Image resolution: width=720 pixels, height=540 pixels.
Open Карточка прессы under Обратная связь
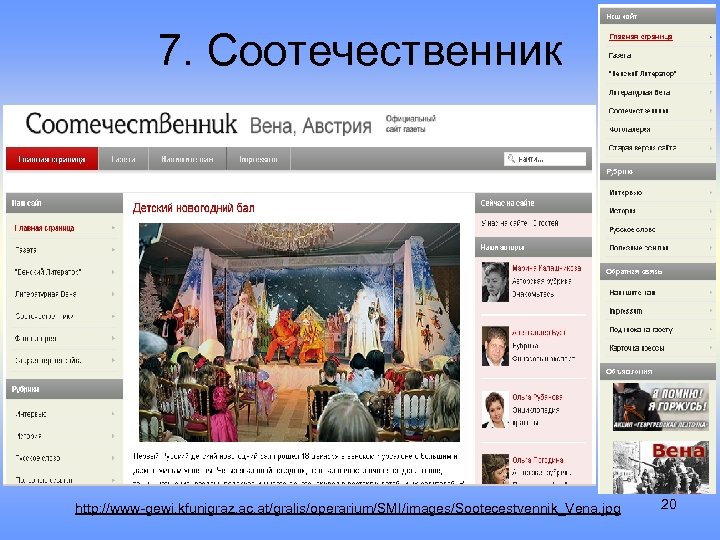[636, 348]
